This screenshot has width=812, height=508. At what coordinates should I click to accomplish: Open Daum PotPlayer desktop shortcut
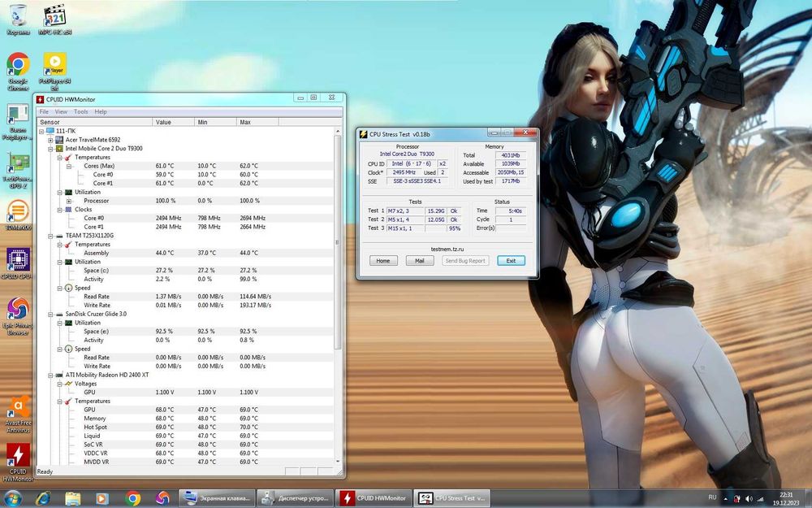18,122
